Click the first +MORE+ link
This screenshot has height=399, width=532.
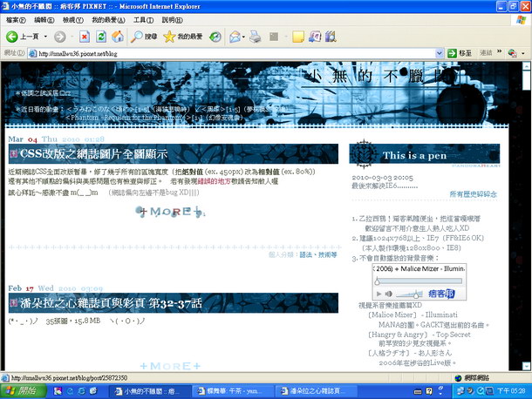point(170,212)
